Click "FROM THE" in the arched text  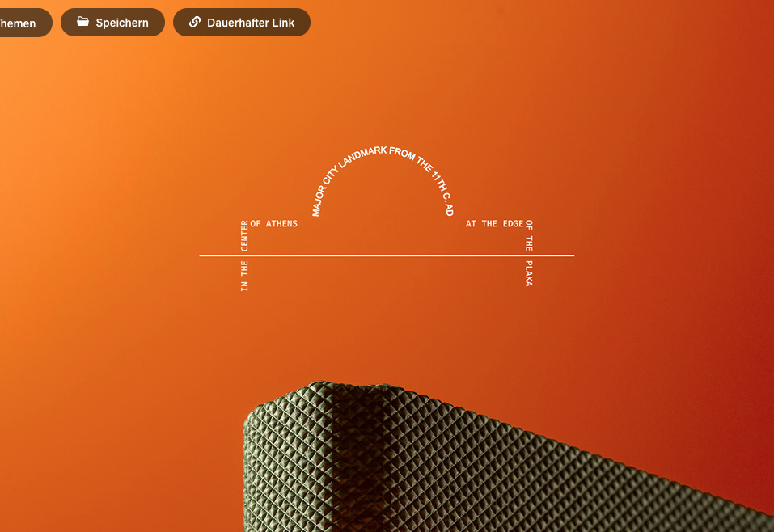coord(410,158)
